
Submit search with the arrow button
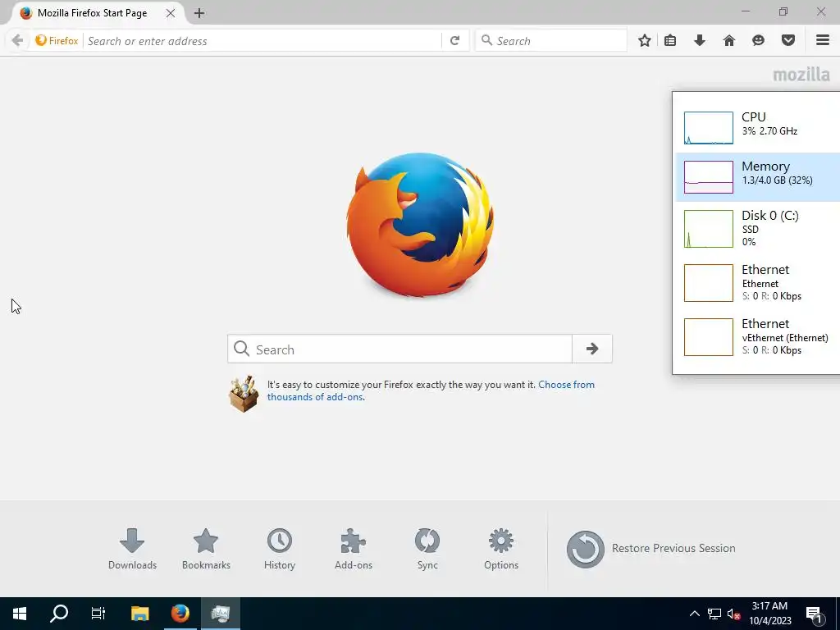point(592,349)
